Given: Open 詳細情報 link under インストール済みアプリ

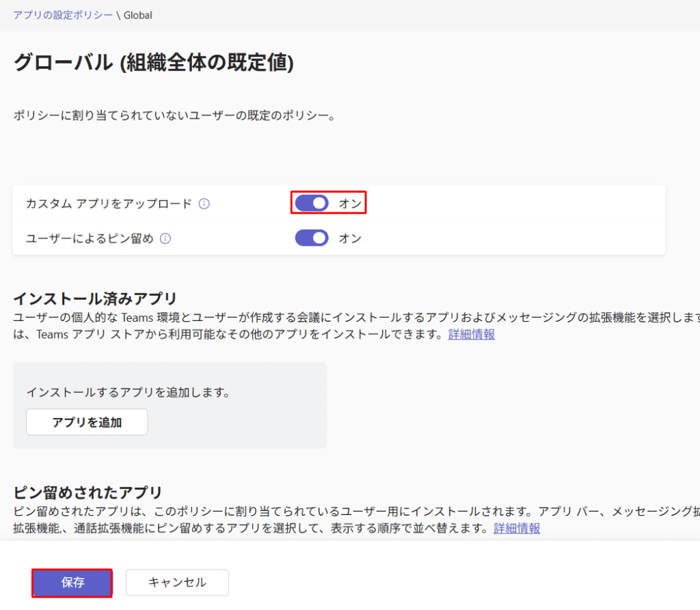Looking at the screenshot, I should pyautogui.click(x=471, y=334).
